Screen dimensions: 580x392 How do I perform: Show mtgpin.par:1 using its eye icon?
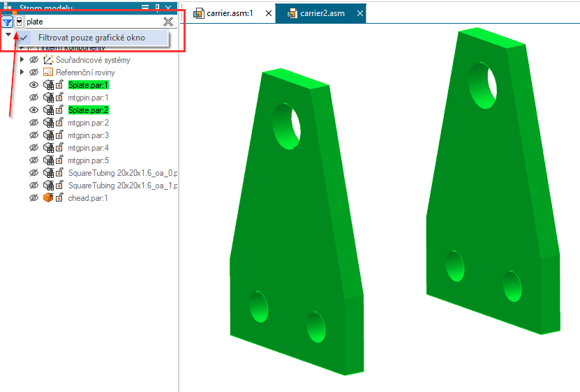[34, 98]
